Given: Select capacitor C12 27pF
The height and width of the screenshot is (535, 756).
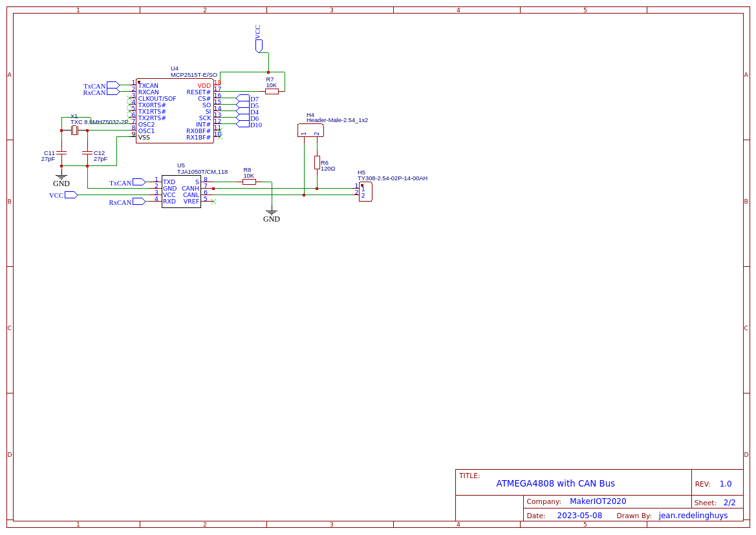Looking at the screenshot, I should coord(87,152).
